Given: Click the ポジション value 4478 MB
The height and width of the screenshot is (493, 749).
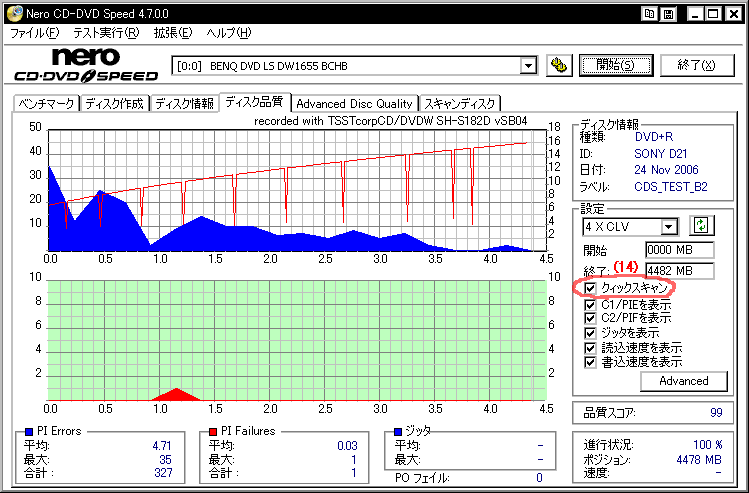Looking at the screenshot, I should 699,460.
